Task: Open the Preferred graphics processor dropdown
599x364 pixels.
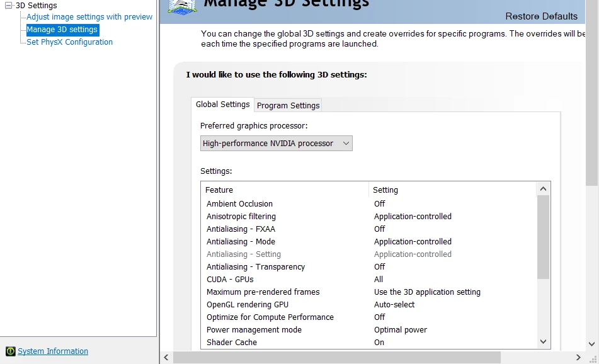Action: pyautogui.click(x=277, y=143)
